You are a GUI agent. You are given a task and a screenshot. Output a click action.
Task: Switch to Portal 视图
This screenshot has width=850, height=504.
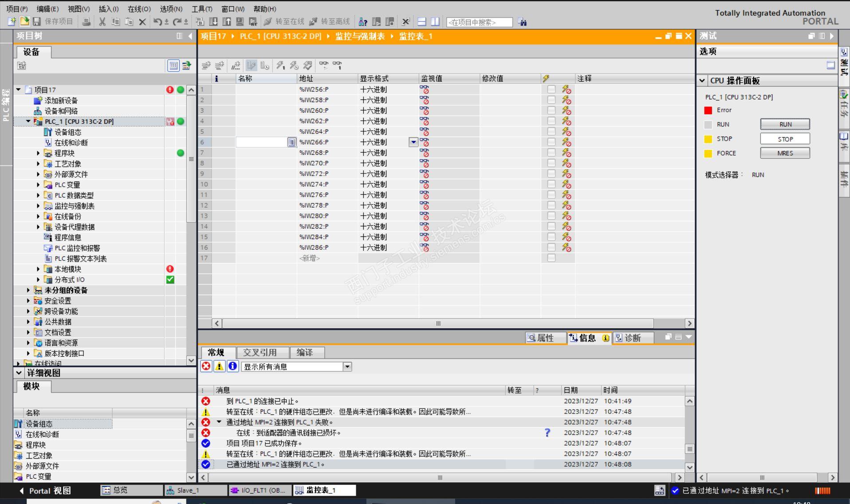pyautogui.click(x=45, y=491)
